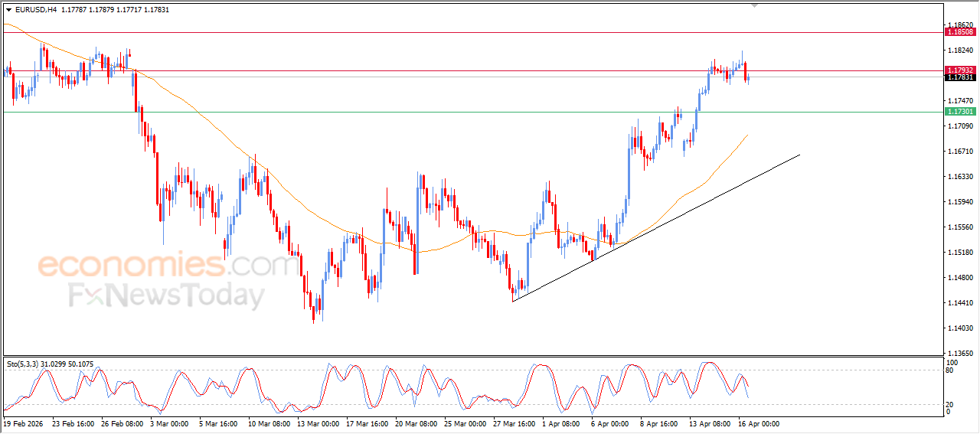Image resolution: width=980 pixels, height=434 pixels.
Task: Click the 20 Mar 08:00 date label
Action: coord(417,423)
